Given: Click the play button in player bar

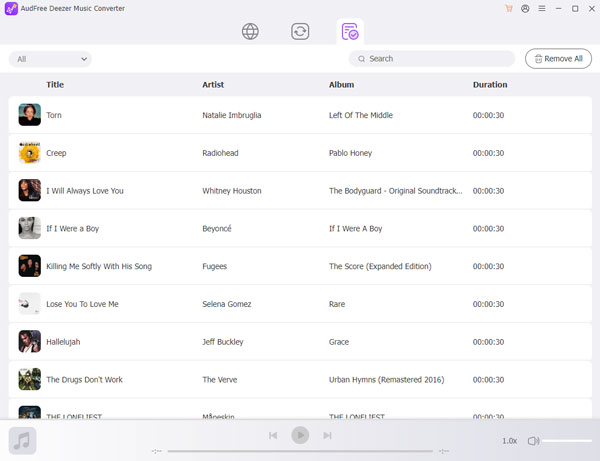Looking at the screenshot, I should tap(300, 435).
